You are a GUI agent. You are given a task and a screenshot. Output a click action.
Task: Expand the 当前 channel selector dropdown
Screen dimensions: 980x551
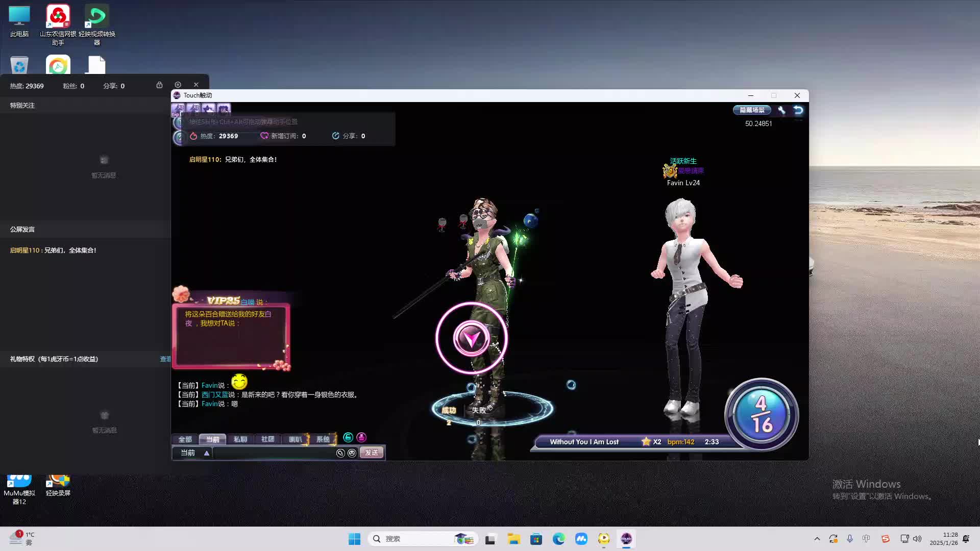(x=206, y=453)
